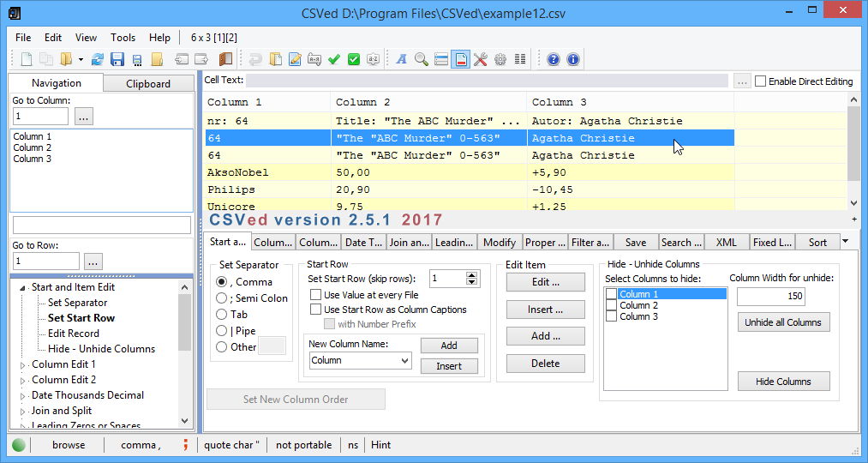The height and width of the screenshot is (463, 868).
Task: Check Use Value at every File
Action: point(315,295)
